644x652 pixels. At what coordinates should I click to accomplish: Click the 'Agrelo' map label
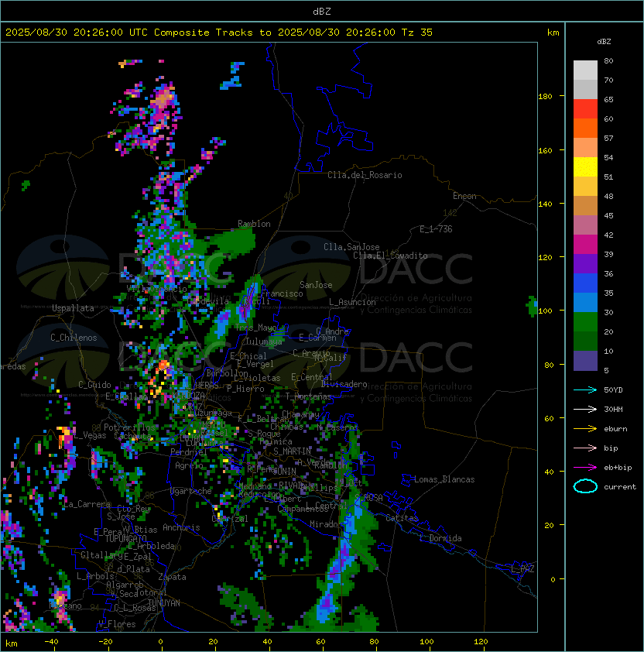[189, 465]
